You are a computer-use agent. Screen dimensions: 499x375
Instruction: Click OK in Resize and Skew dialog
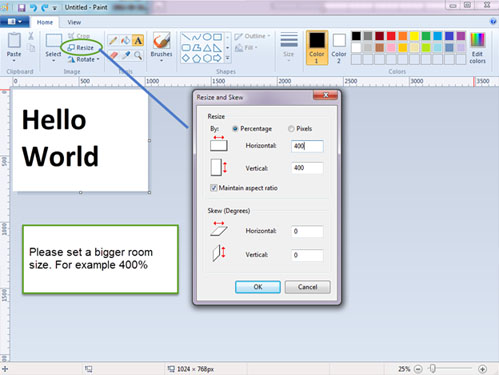pyautogui.click(x=258, y=287)
